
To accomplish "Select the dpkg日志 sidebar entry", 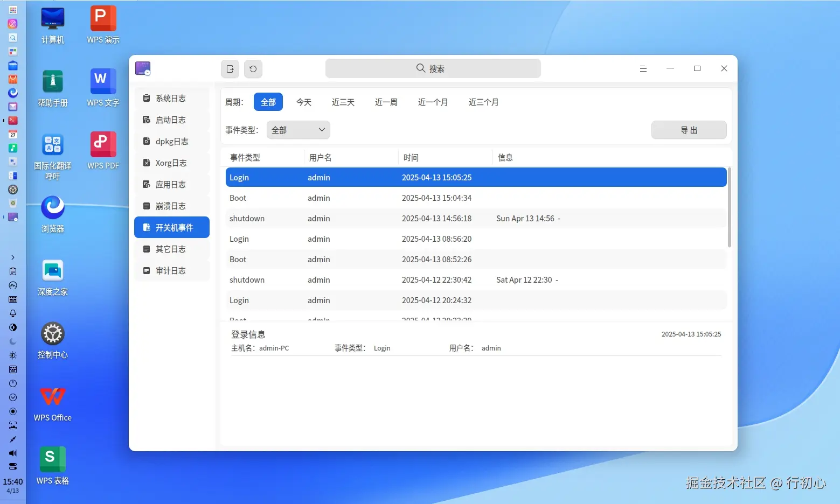I will point(171,141).
